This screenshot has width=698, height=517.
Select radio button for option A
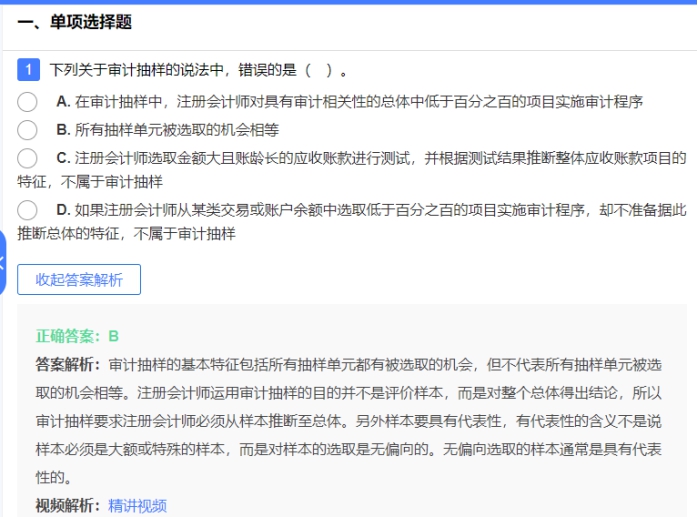tap(27, 102)
